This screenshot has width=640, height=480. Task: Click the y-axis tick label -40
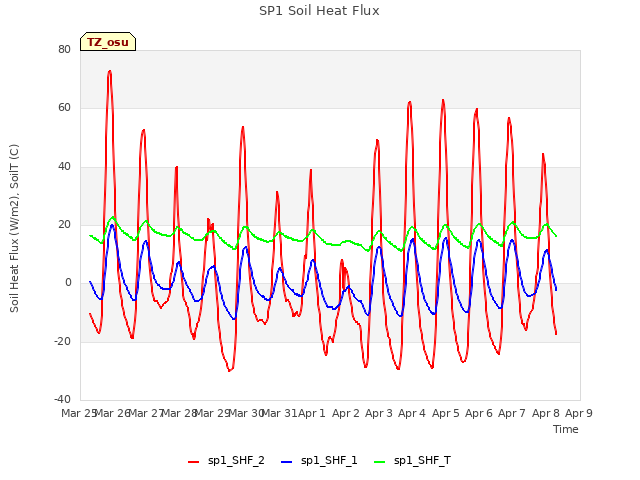click(x=62, y=399)
